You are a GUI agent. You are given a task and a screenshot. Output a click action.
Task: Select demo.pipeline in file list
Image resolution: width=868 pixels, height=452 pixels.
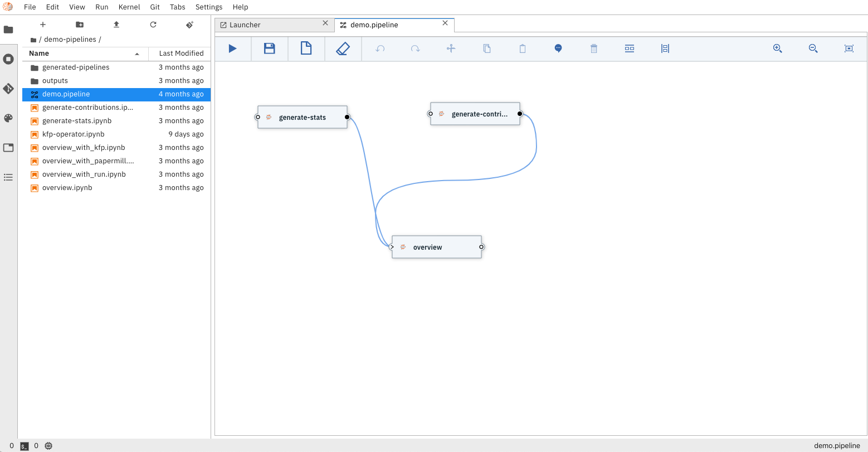(116, 94)
